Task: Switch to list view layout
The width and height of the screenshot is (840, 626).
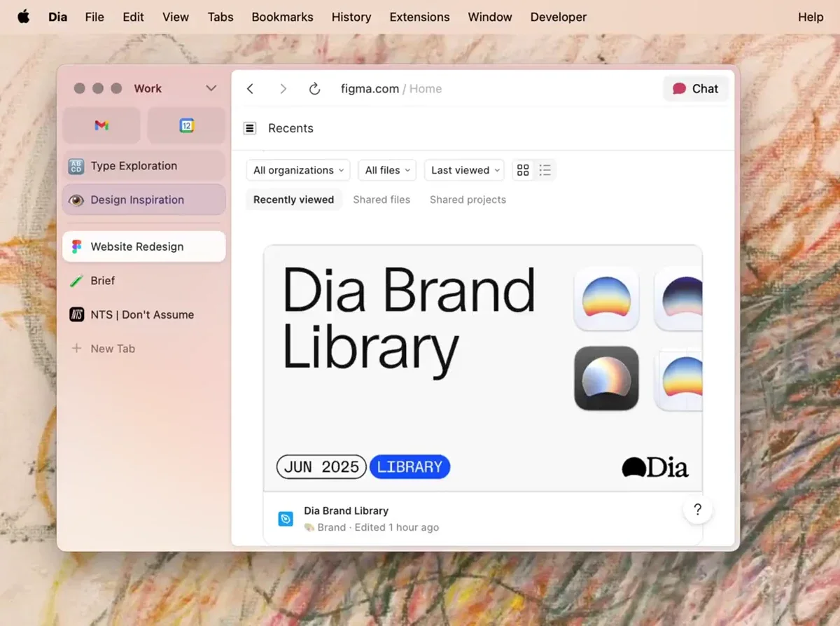Action: tap(545, 170)
